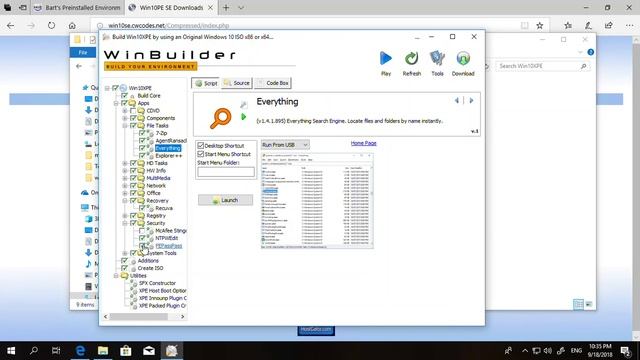Click the Everything magnifier logo
Screen dimensions: 640x360
(x=221, y=118)
